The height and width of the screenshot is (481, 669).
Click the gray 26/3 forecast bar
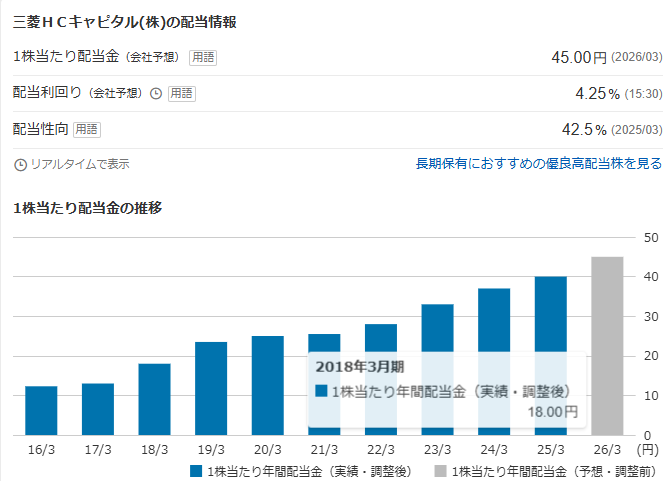tap(607, 346)
